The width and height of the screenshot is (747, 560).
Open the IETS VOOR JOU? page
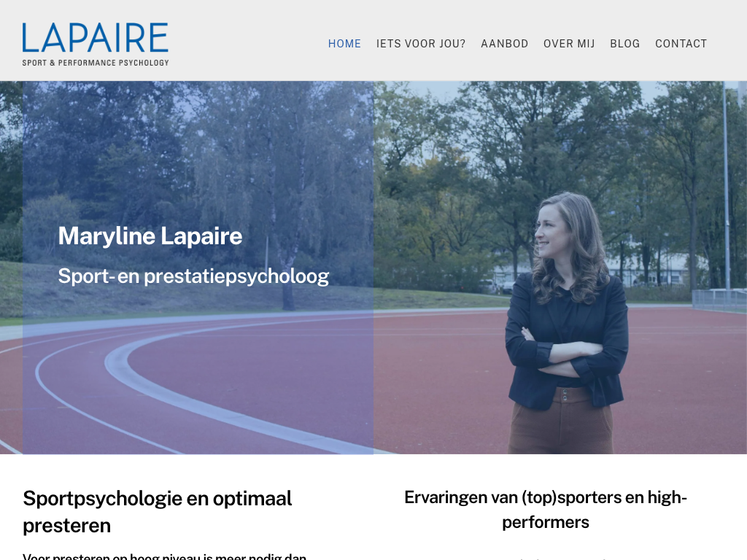[421, 44]
